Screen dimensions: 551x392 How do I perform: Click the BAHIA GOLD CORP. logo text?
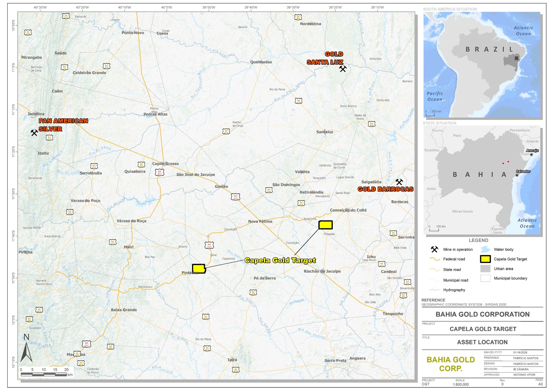coord(451,364)
